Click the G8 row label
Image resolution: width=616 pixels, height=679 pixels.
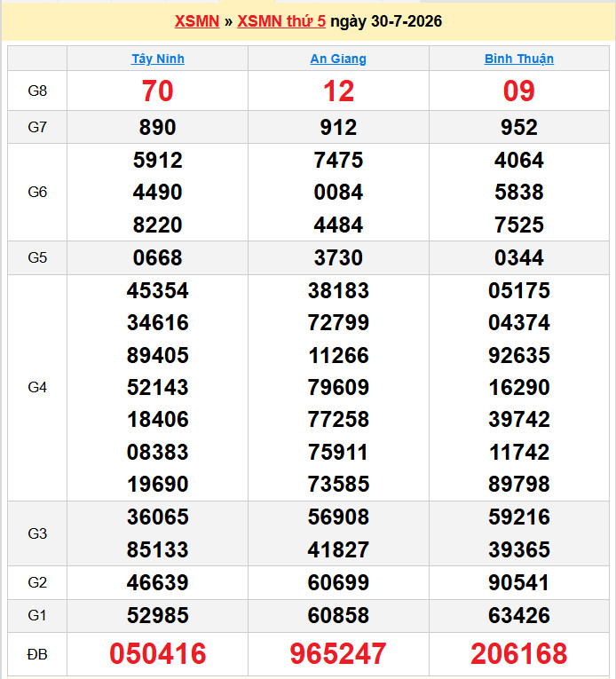[37, 91]
